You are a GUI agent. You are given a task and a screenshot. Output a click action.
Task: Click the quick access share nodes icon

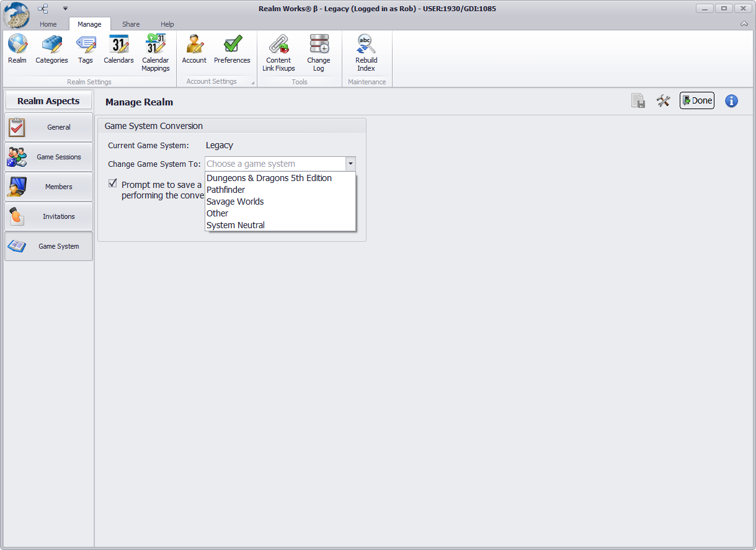[43, 9]
